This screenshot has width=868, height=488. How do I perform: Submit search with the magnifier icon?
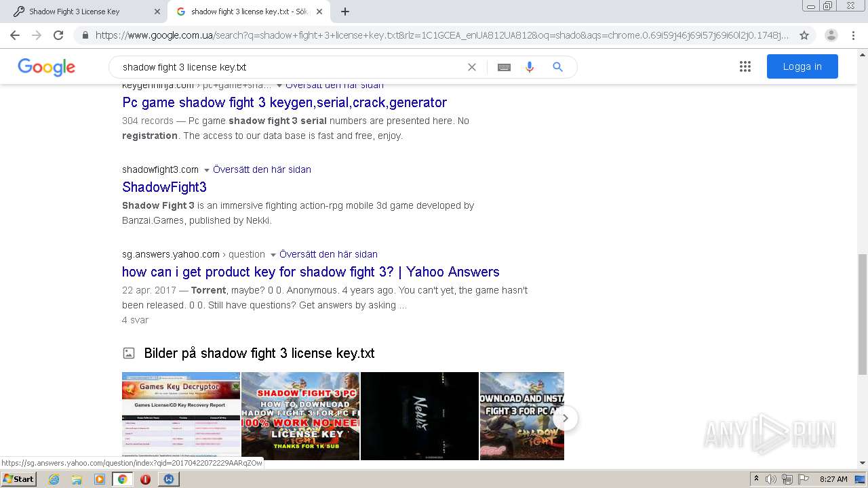coord(558,67)
